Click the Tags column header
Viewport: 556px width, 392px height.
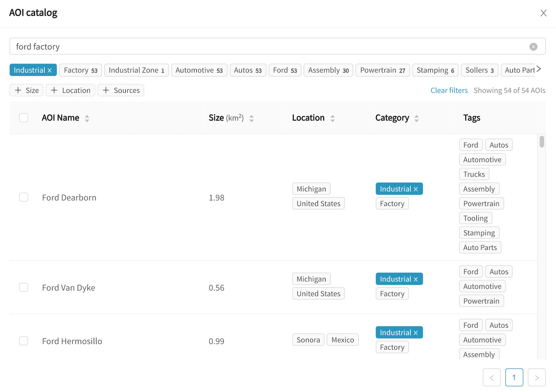472,118
